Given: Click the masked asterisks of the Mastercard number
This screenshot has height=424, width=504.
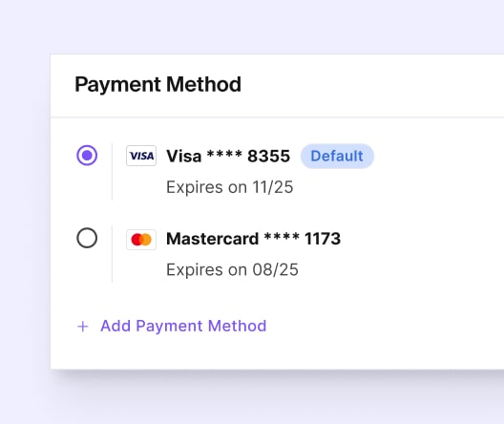Looking at the screenshot, I should coord(282,236).
